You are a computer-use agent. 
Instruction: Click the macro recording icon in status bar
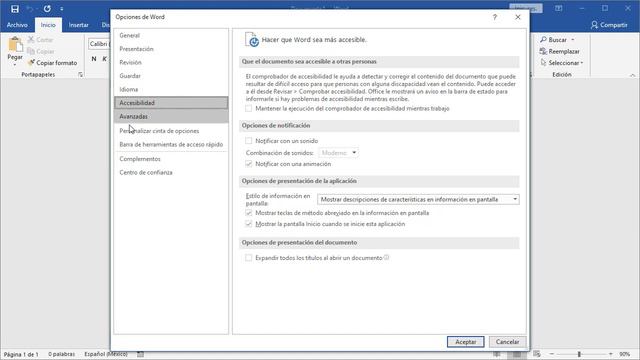point(140,354)
